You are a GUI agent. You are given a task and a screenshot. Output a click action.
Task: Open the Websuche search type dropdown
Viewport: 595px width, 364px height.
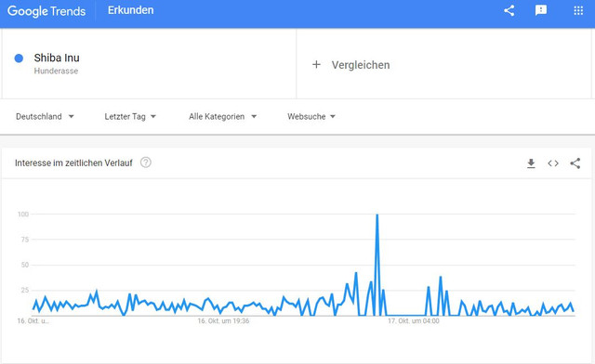pyautogui.click(x=311, y=117)
